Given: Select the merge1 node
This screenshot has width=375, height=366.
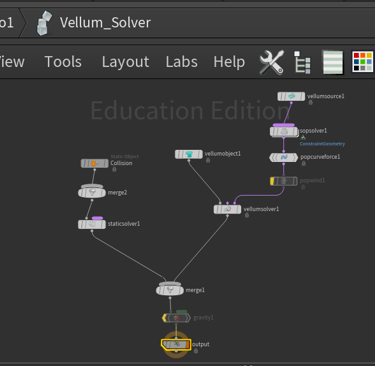Looking at the screenshot, I should pyautogui.click(x=170, y=290).
